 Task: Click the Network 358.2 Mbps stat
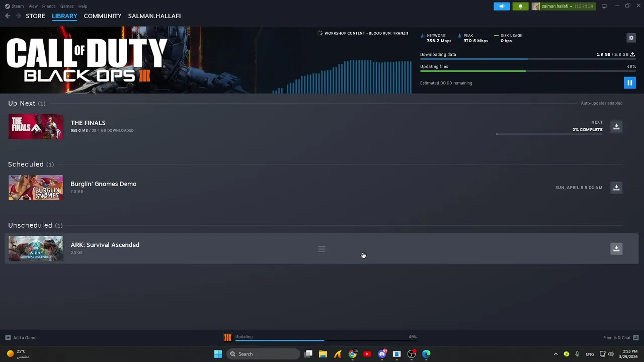coord(436,38)
